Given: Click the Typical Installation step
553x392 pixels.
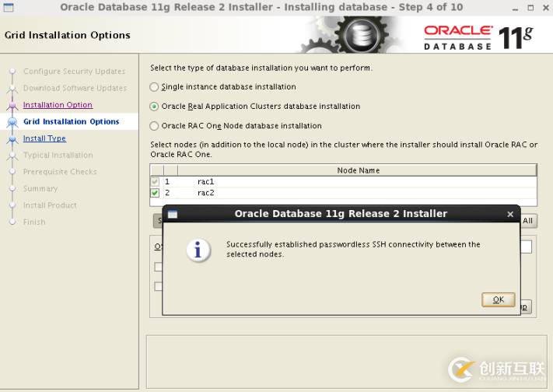Looking at the screenshot, I should (58, 155).
